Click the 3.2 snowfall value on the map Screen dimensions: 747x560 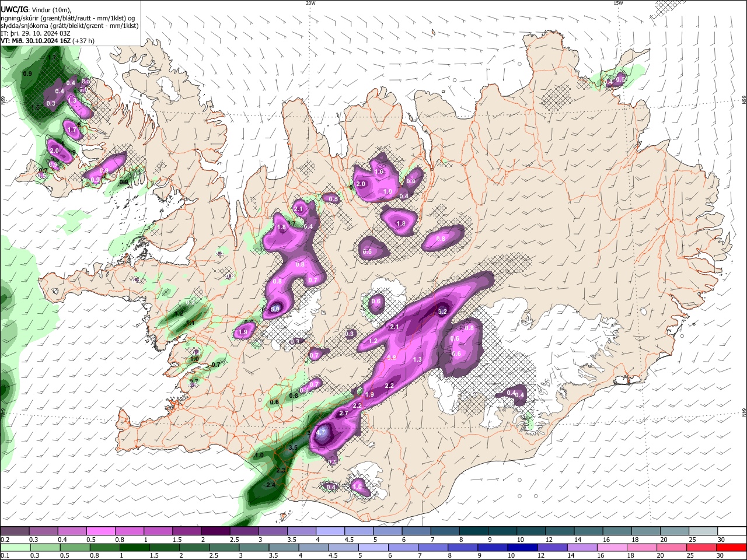[x=442, y=312]
